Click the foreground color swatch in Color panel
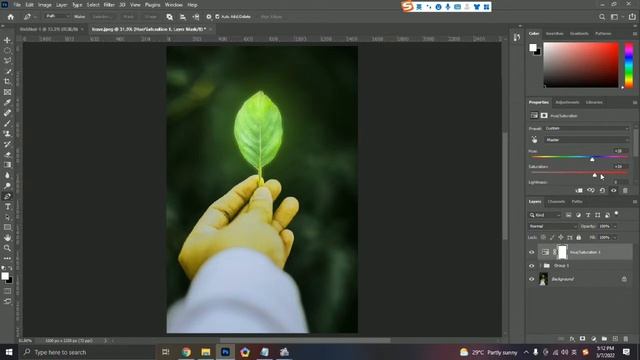 pos(533,48)
